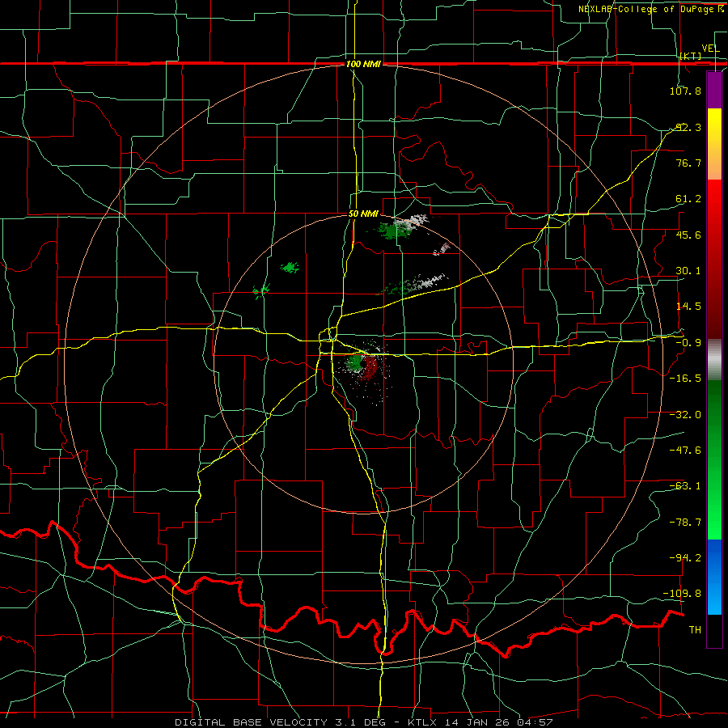Select the -109.8 legend value
The image size is (728, 728).
683,594
